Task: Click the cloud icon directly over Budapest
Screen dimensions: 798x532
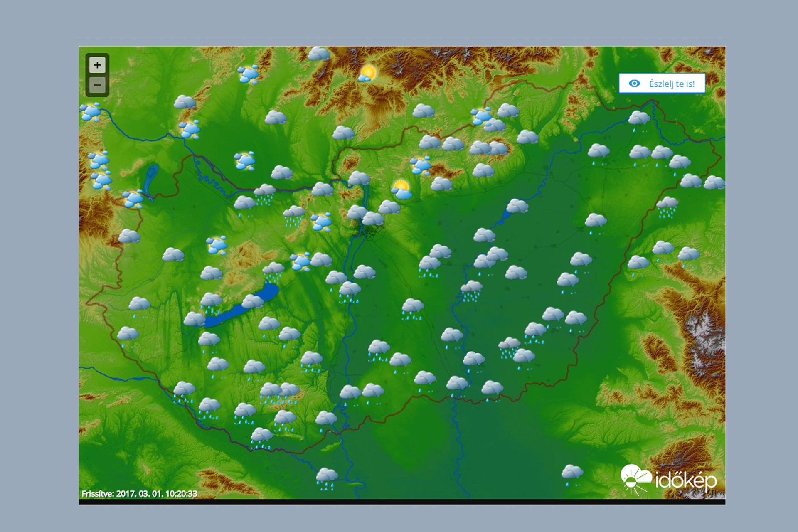Action: click(373, 219)
